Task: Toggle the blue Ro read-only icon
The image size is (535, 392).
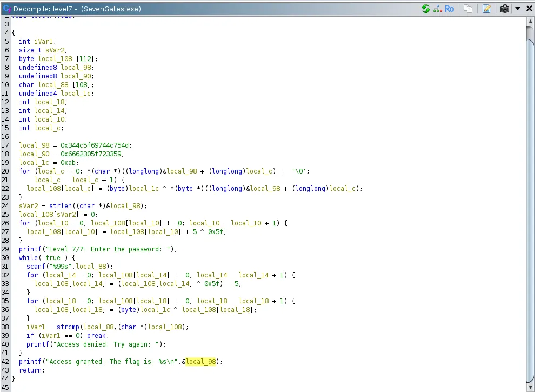Action: 449,9
